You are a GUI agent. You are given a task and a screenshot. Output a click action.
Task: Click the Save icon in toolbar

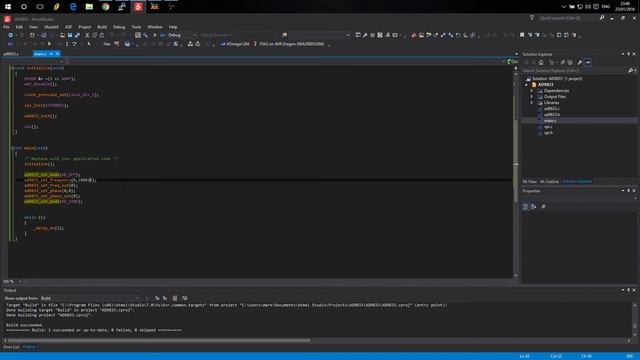(x=70, y=36)
